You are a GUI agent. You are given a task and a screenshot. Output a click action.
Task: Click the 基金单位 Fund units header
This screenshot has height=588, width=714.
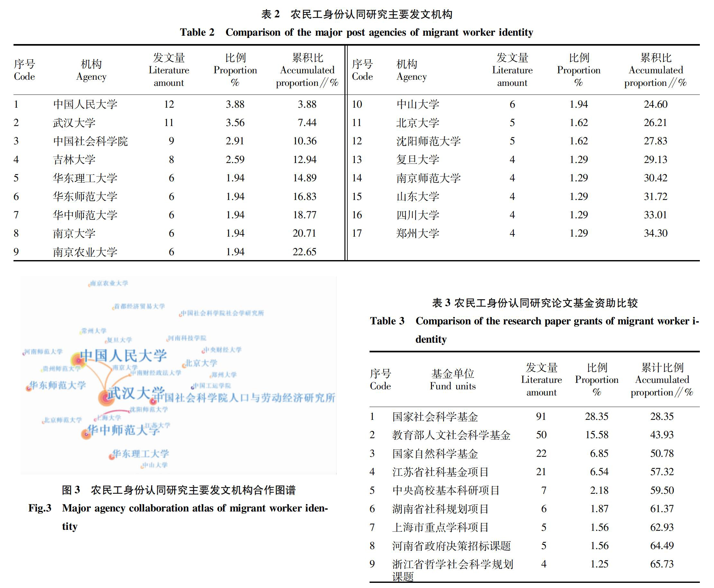[453, 380]
